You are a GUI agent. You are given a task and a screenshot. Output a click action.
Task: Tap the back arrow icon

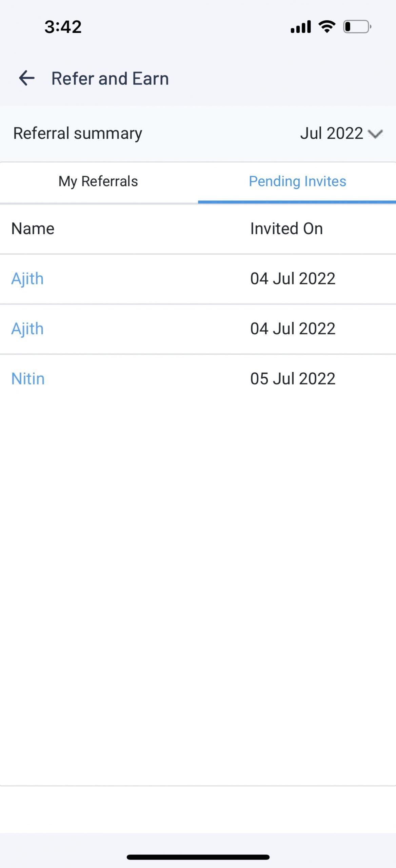tap(27, 78)
